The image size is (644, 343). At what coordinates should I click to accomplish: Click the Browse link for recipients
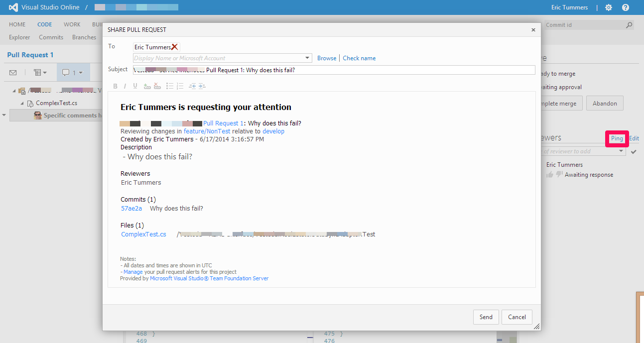click(x=327, y=58)
